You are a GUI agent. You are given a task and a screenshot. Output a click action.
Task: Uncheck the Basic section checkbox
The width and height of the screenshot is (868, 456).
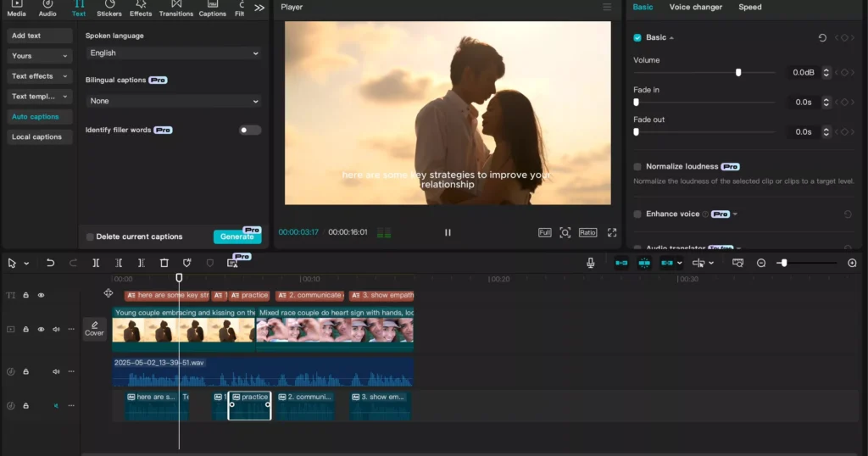click(637, 37)
